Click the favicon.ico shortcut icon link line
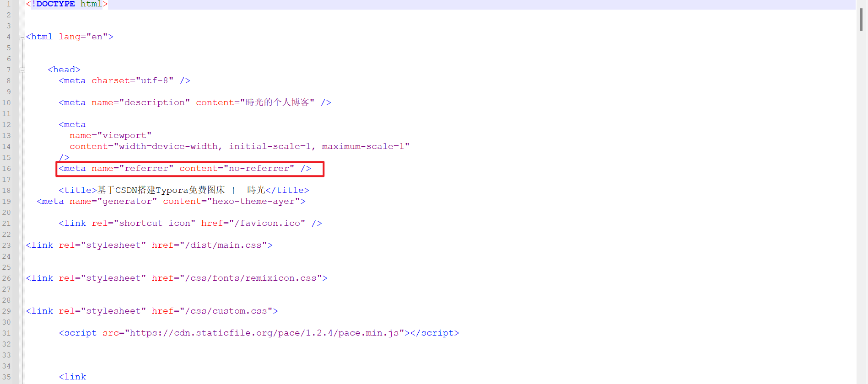This screenshot has width=868, height=384. 190,224
